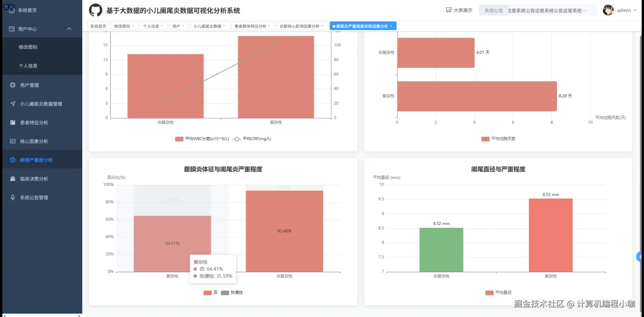Click the admin user avatar

tap(608, 10)
